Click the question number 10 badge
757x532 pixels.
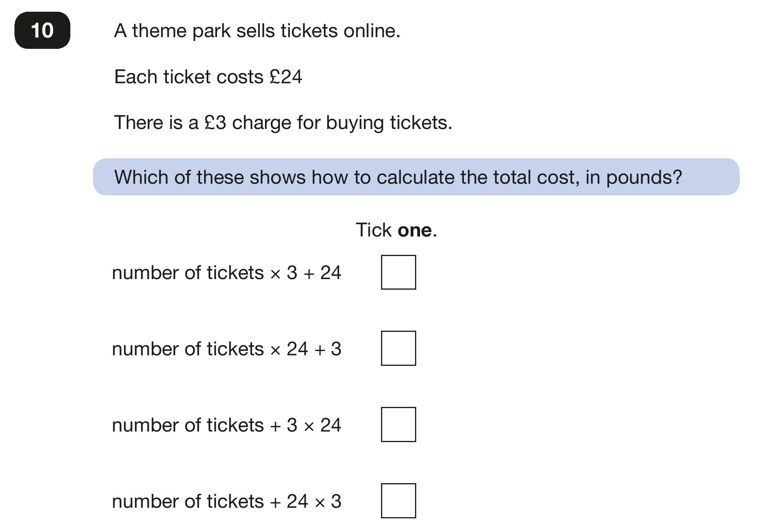[x=42, y=30]
